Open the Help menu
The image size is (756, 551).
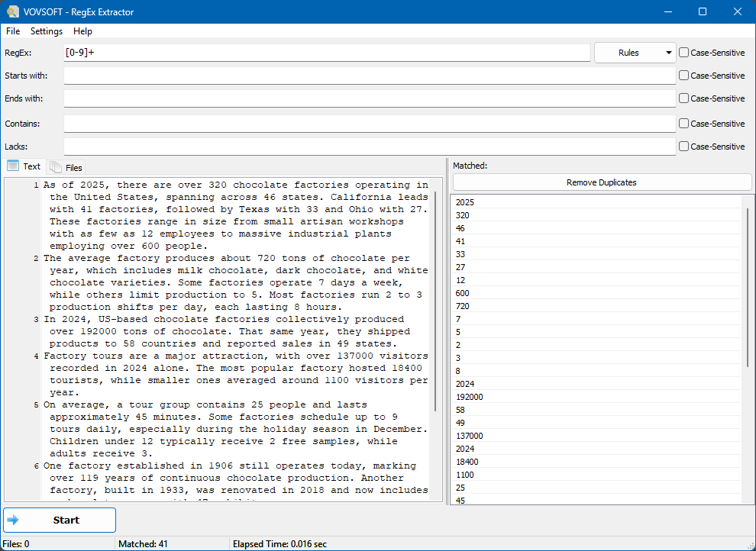82,31
